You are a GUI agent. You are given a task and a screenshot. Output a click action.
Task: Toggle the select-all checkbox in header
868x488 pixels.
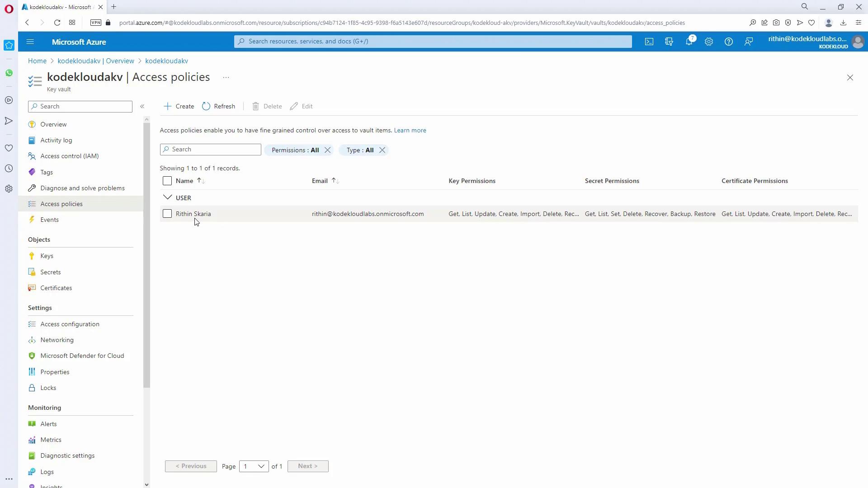pyautogui.click(x=167, y=181)
